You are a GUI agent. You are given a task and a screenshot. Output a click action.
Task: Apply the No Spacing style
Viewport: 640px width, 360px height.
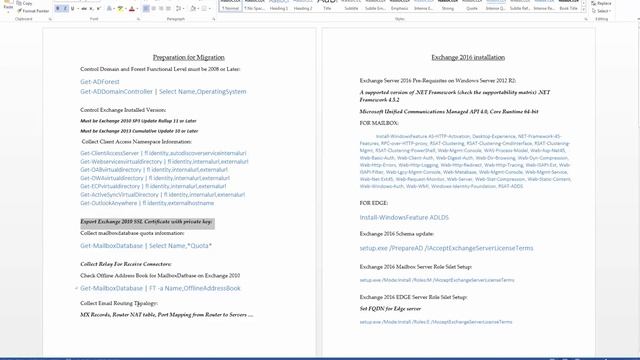pyautogui.click(x=254, y=6)
